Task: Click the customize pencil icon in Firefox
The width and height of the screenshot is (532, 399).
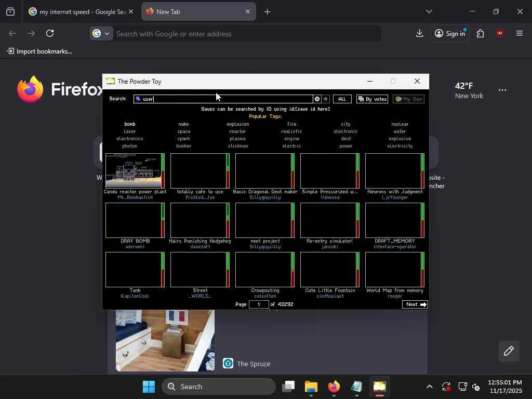Action: 509,351
